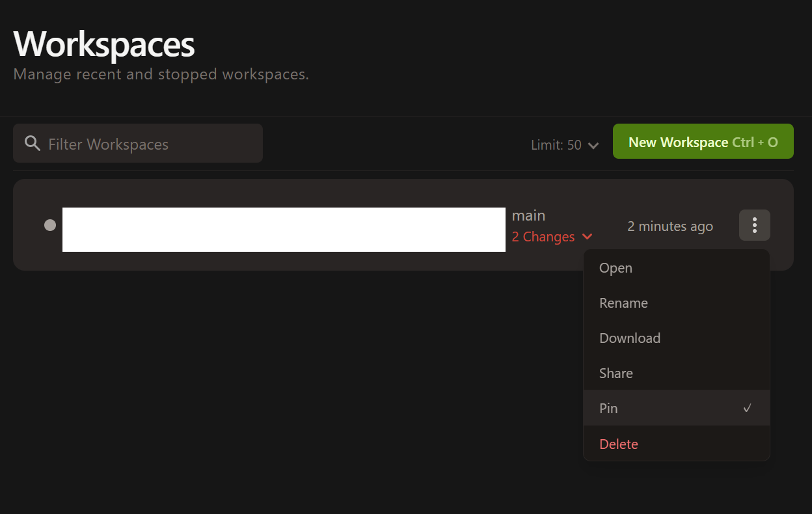Click the workspace status dot

[50, 225]
